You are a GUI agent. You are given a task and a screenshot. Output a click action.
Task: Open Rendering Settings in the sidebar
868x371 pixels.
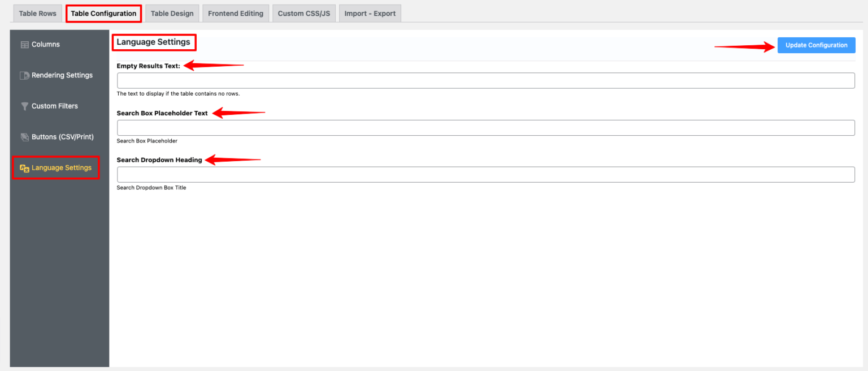(x=62, y=75)
